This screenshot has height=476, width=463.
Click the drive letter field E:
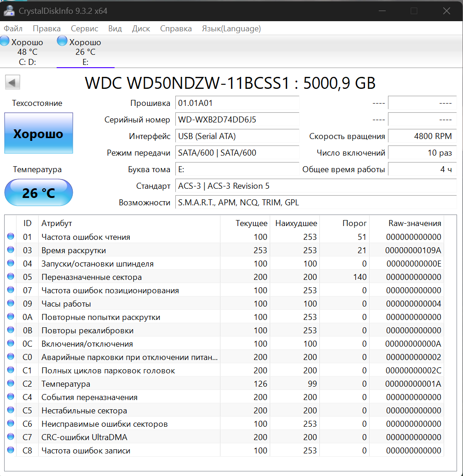pyautogui.click(x=237, y=169)
